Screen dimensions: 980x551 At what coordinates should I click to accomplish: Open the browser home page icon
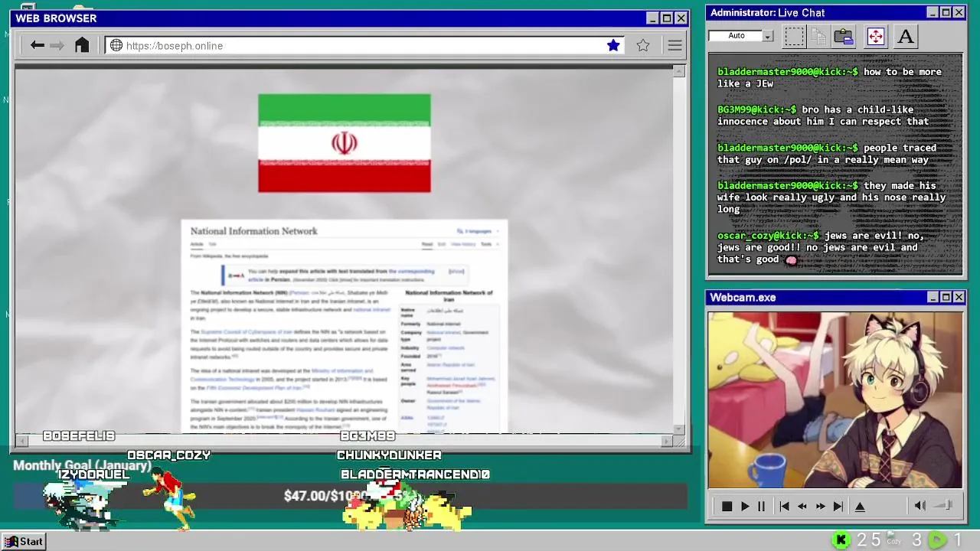point(82,45)
